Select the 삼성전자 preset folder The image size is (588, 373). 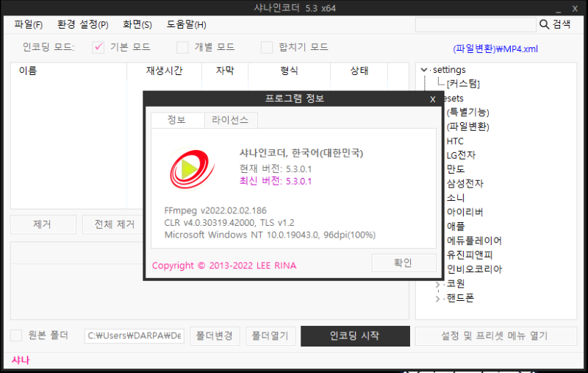(x=465, y=183)
